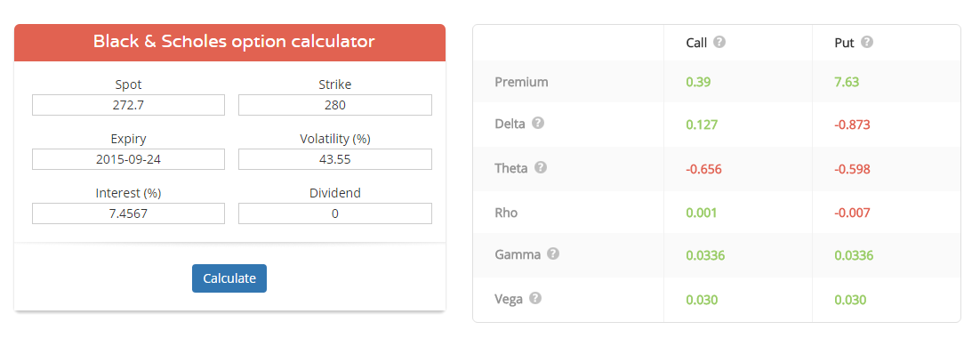980x338 pixels.
Task: Focus the Dividend input field
Action: pyautogui.click(x=335, y=213)
